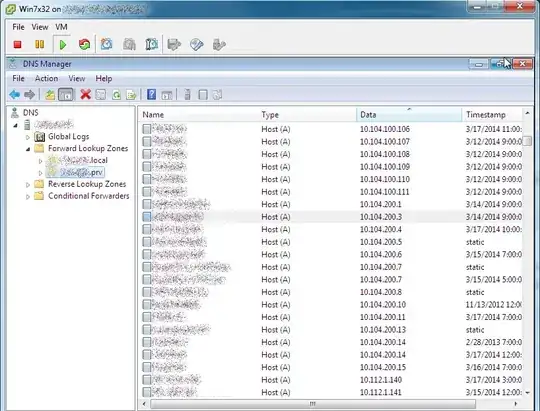The width and height of the screenshot is (540, 411).
Task: Click the Properties toolbar icon
Action: click(101, 95)
